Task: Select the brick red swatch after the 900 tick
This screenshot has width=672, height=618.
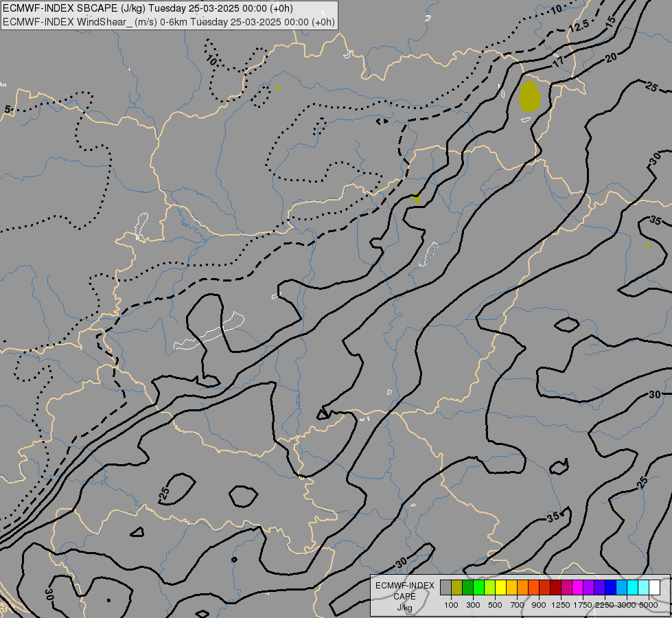Action: point(545,588)
